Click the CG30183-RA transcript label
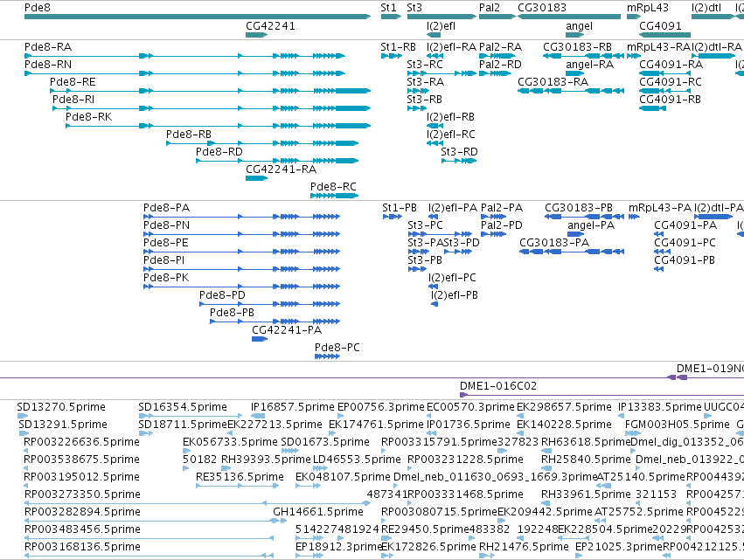This screenshot has width=744, height=560. (553, 82)
